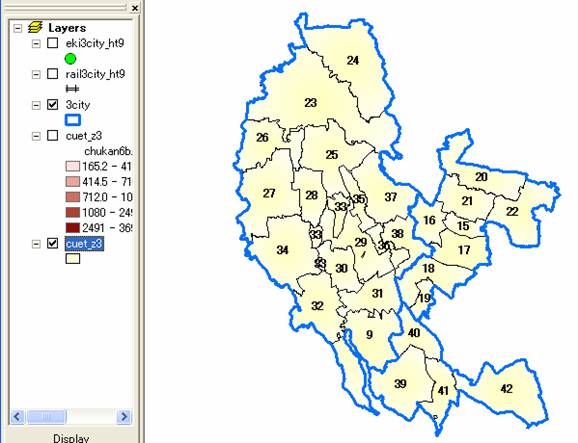The image size is (578, 443).
Task: Click the railway line symbol under rail3city_ht9
Action: pyautogui.click(x=72, y=88)
